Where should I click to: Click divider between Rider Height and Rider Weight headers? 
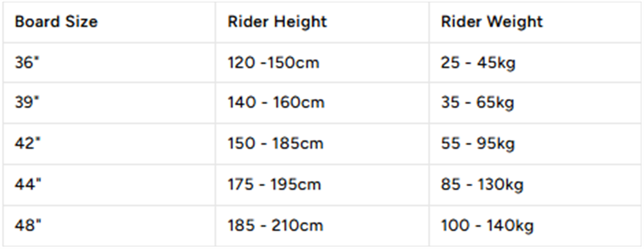pyautogui.click(x=429, y=22)
